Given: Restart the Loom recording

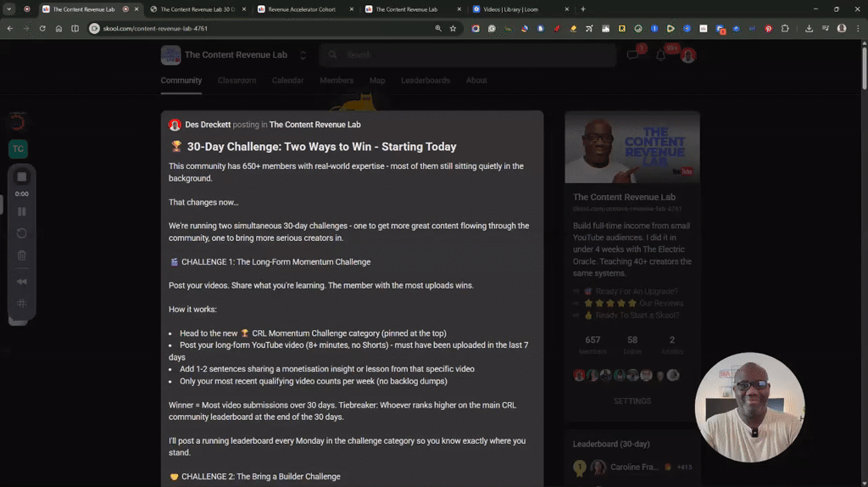Looking at the screenshot, I should point(21,233).
